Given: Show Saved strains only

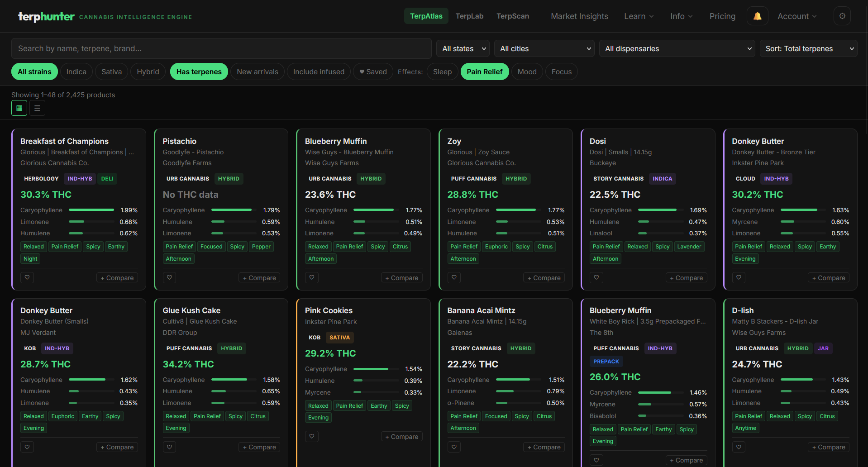Looking at the screenshot, I should point(372,71).
